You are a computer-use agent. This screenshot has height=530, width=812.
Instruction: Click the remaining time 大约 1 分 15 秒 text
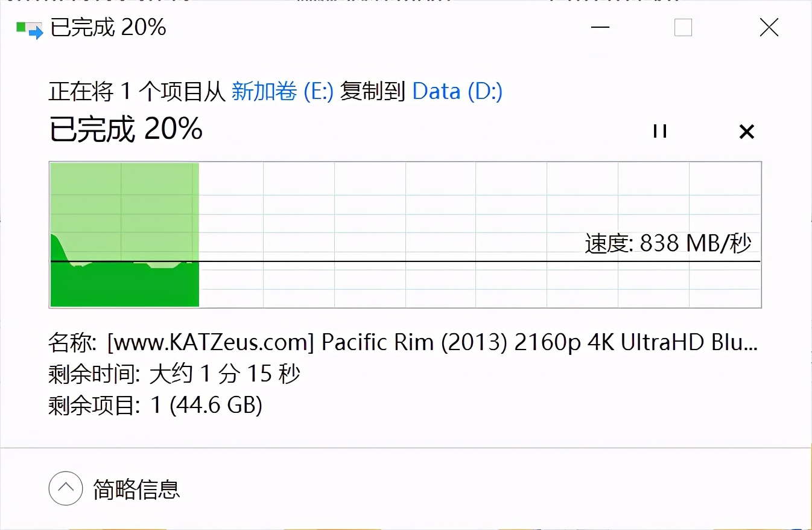pyautogui.click(x=224, y=374)
